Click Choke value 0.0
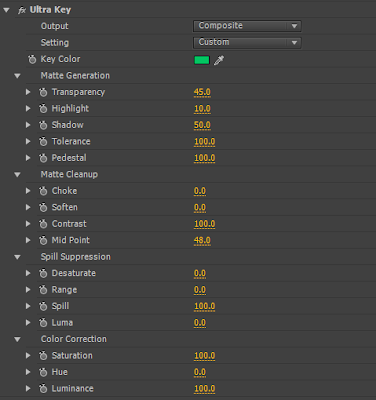 click(x=200, y=191)
